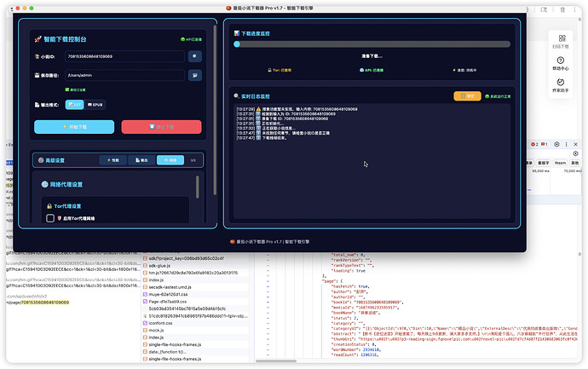Click the Tor status indicator under progress bar

pyautogui.click(x=280, y=70)
